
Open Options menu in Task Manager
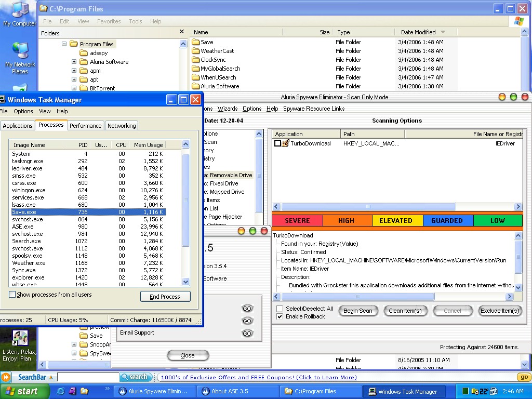[x=23, y=111]
